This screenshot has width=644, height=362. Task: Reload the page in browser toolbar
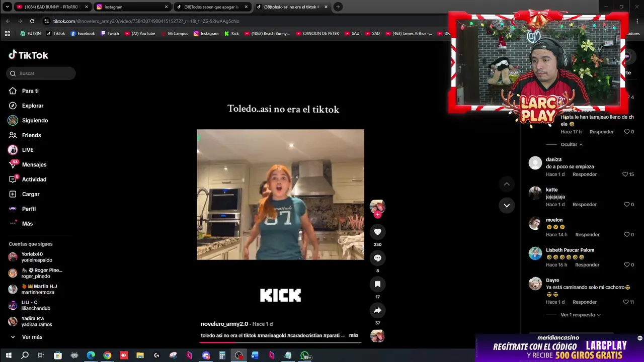pos(32,21)
